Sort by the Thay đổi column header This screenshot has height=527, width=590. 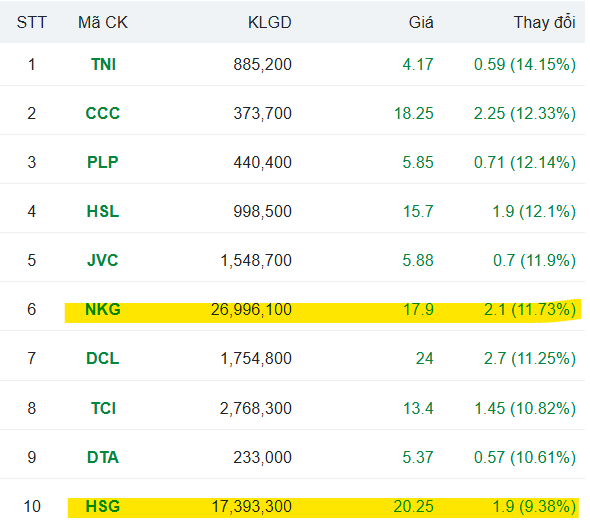(x=544, y=23)
